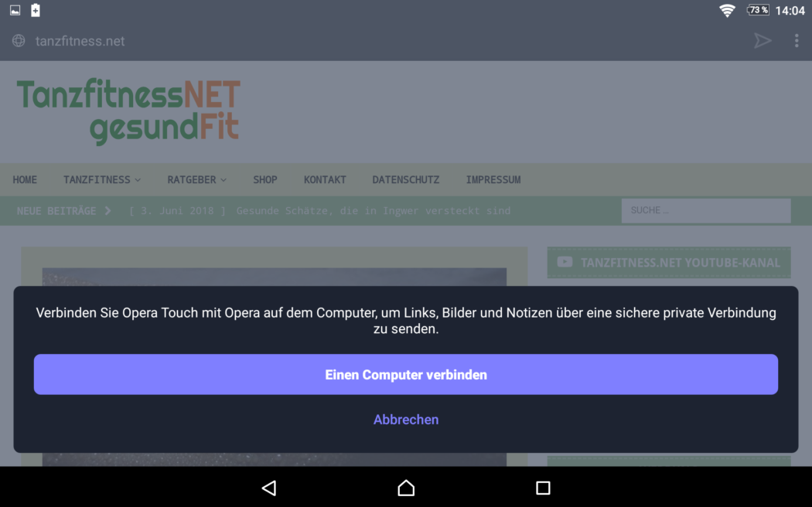Tap the YouTube icon in sidebar header
This screenshot has width=812, height=507.
[565, 262]
